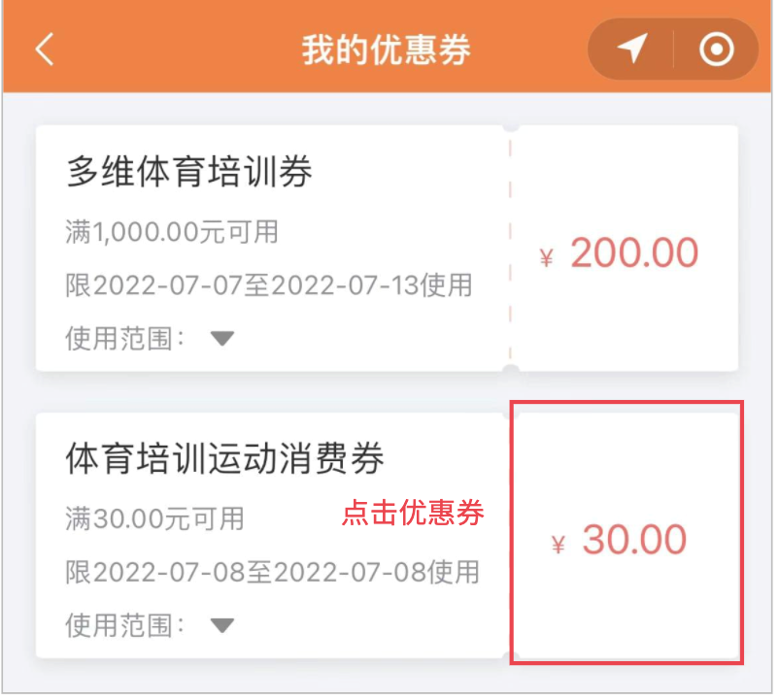Screen dimensions: 779x700
Task: Click 使用范围 label on 多维体育培训券 coupon
Action: [124, 339]
